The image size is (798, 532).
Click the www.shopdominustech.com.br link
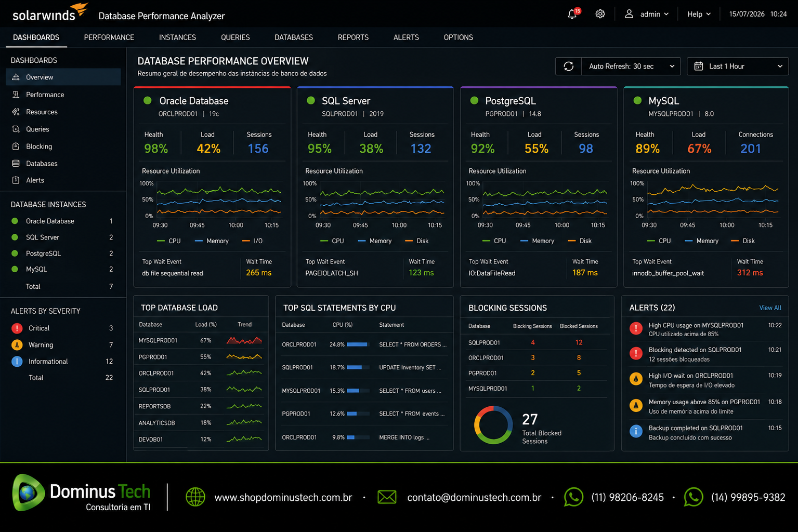pos(283,498)
